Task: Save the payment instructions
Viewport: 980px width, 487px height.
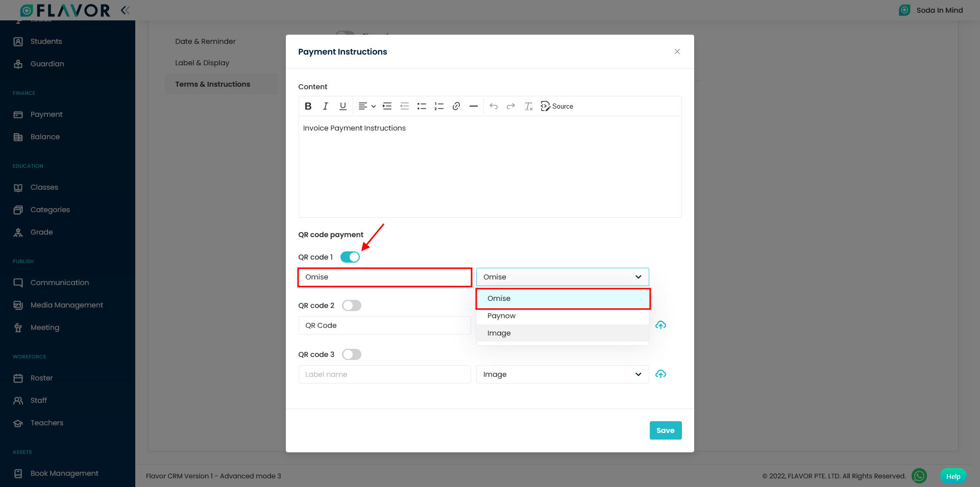Action: [x=666, y=430]
